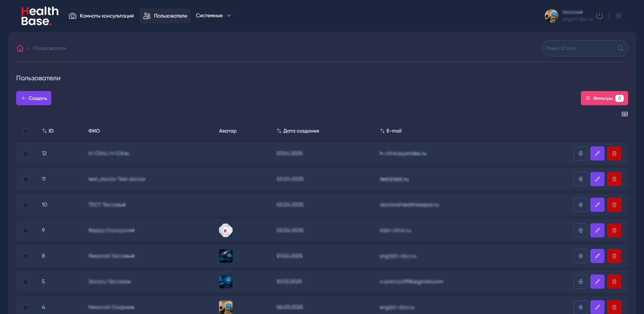Delete the user with ID 12
Screen dimensions: 644x314
(x=614, y=153)
